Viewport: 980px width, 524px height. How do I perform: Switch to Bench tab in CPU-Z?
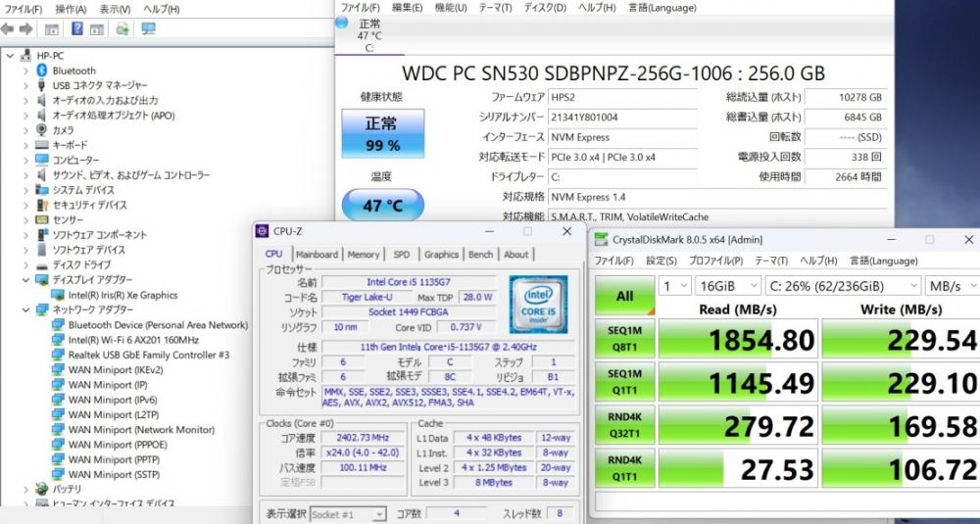[480, 255]
